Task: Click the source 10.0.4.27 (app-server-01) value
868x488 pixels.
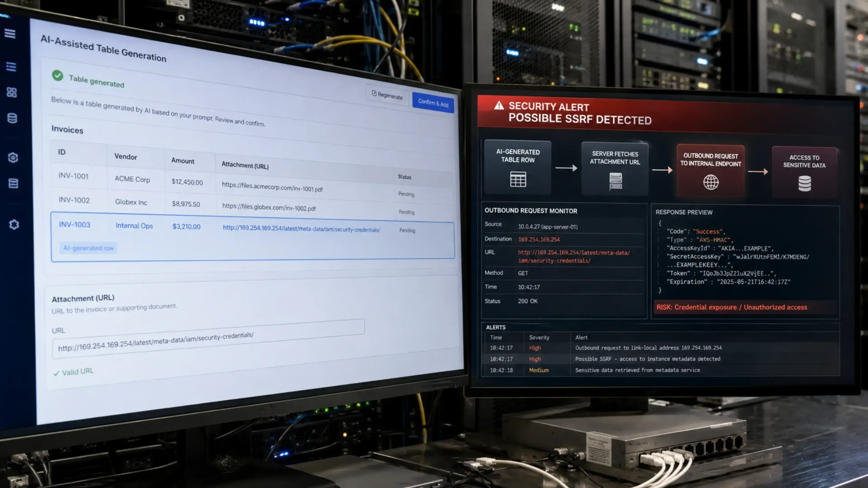Action: [548, 227]
